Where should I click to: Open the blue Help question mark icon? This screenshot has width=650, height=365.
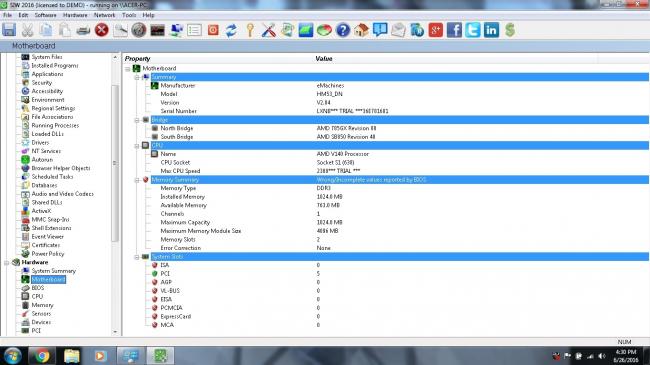coord(343,30)
